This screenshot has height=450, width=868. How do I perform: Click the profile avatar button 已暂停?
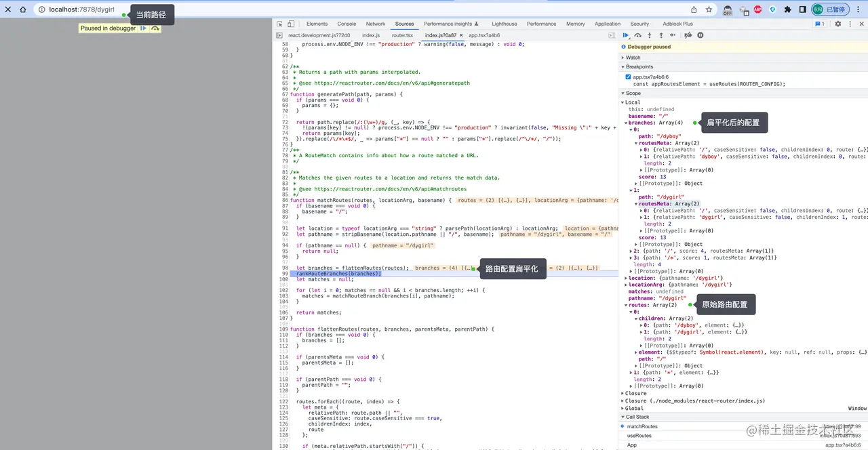pos(831,9)
